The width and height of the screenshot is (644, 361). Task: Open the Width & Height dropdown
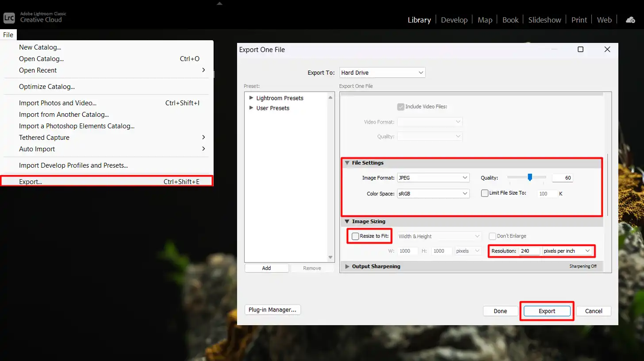tap(439, 236)
